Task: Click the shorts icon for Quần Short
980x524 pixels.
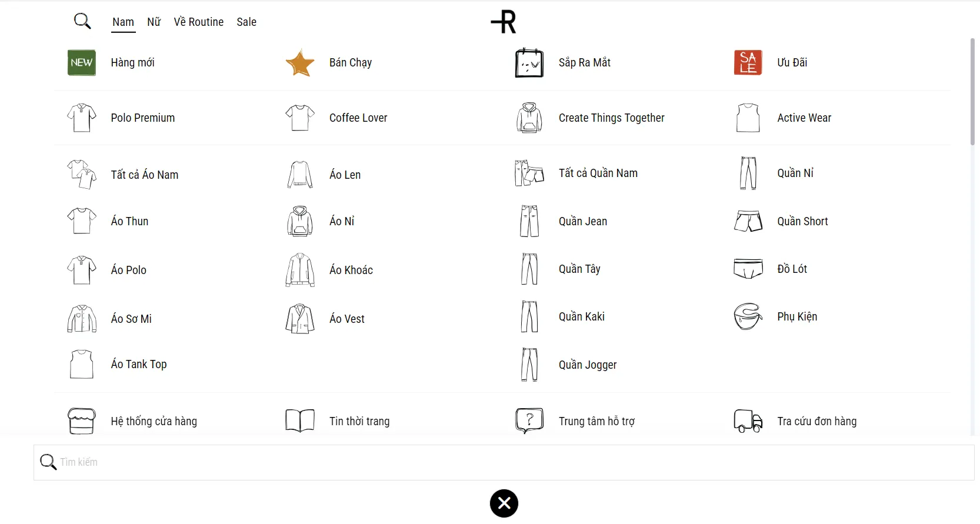Action: (x=748, y=221)
